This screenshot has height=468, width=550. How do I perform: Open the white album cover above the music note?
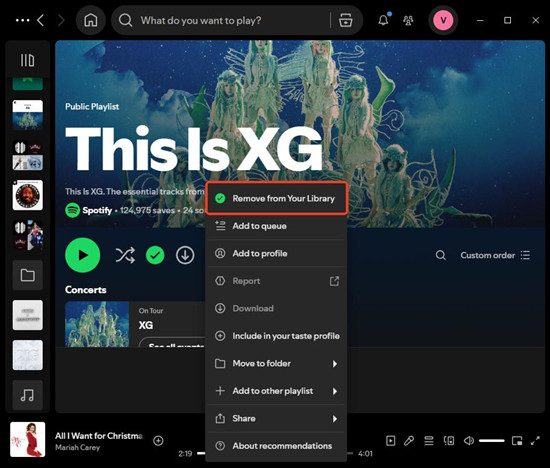pos(28,355)
